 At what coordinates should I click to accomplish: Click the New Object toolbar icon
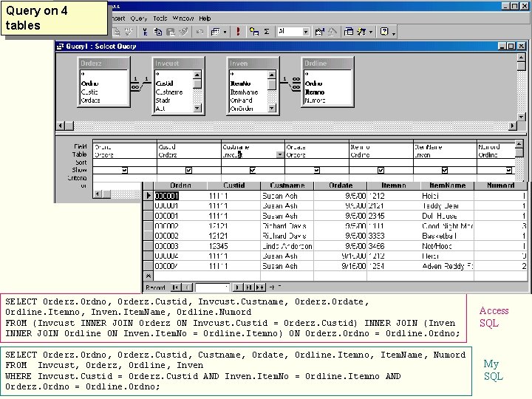click(x=361, y=32)
